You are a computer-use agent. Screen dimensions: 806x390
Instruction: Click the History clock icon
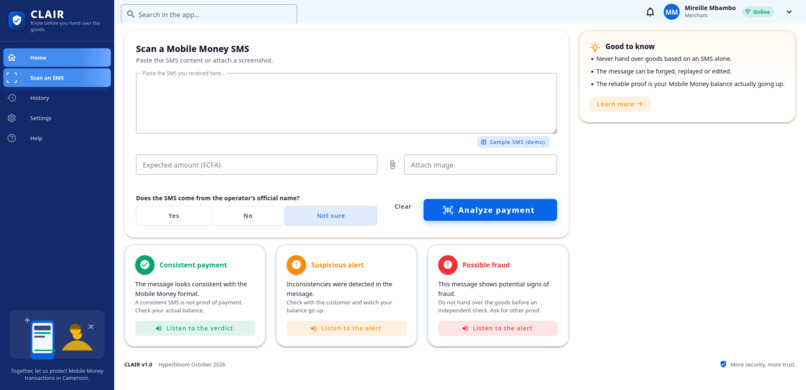point(12,98)
